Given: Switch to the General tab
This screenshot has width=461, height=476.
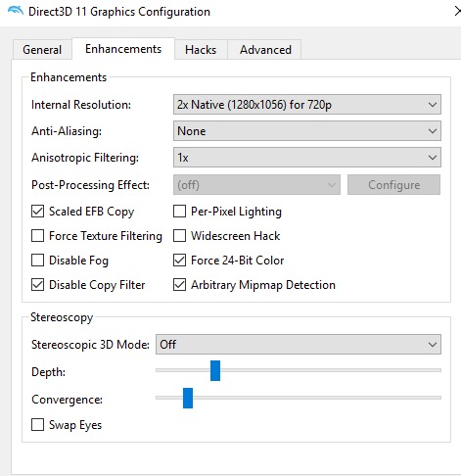Looking at the screenshot, I should [x=42, y=50].
